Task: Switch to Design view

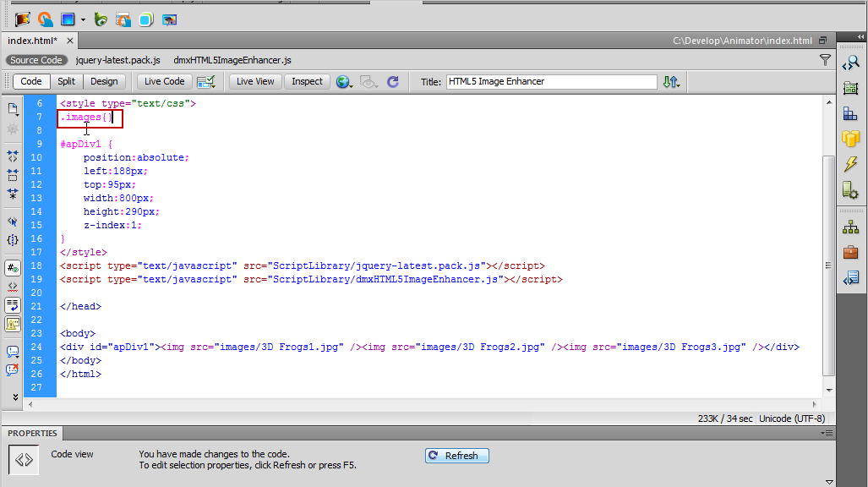Action: coord(104,81)
